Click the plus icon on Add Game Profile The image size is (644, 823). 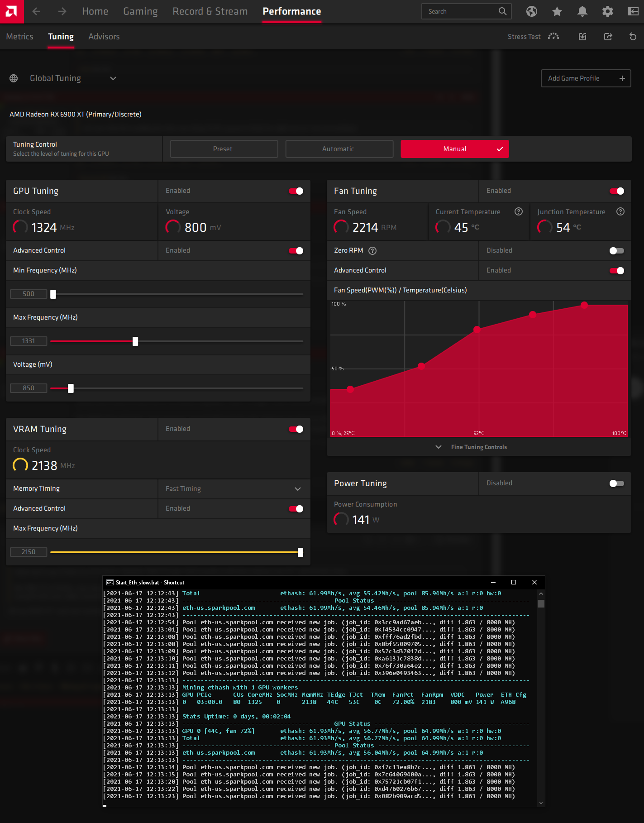coord(622,78)
